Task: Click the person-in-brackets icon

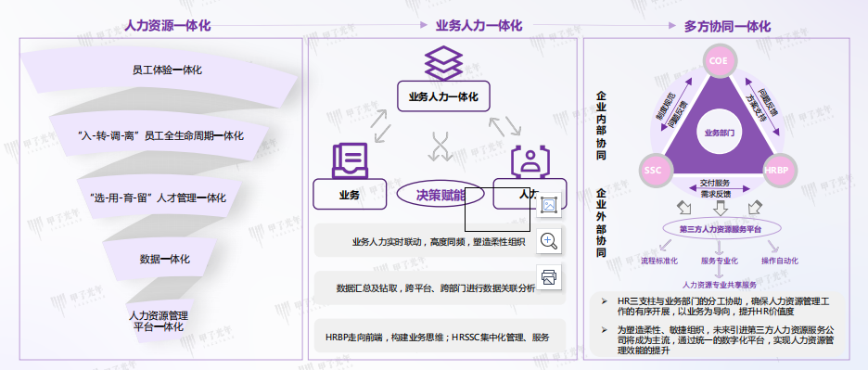Action: click(x=530, y=160)
